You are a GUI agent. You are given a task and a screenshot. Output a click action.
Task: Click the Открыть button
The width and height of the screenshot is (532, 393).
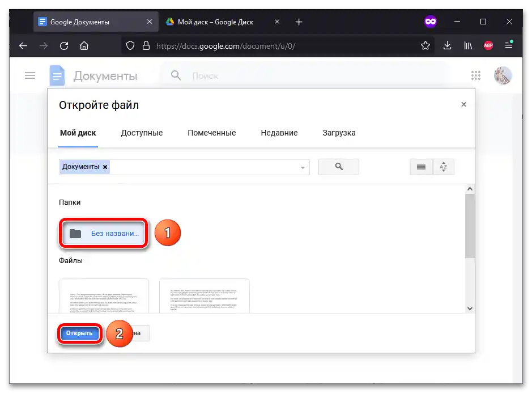pyautogui.click(x=79, y=333)
